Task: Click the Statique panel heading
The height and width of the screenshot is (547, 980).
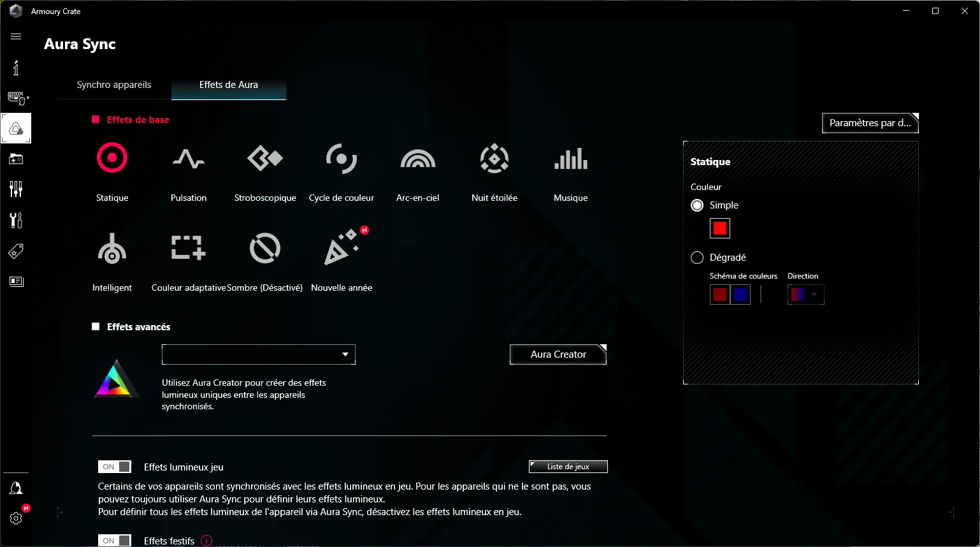Action: [x=710, y=162]
